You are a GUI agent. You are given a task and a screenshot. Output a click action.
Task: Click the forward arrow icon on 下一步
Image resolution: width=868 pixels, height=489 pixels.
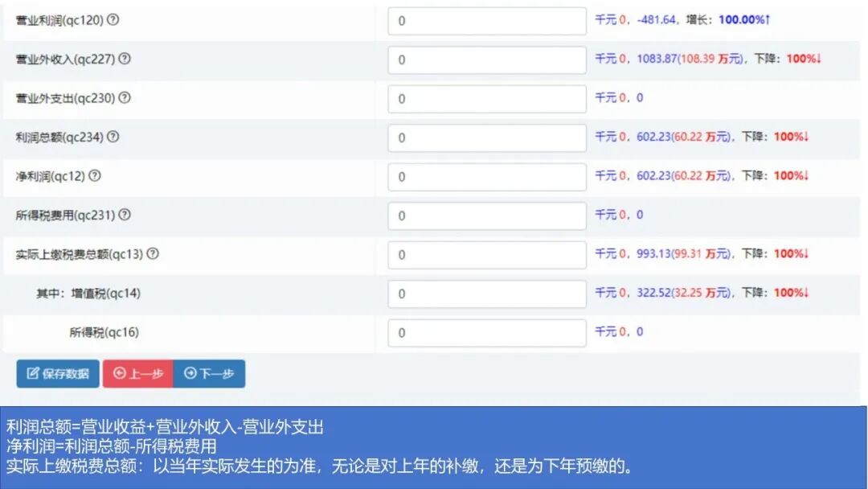pyautogui.click(x=190, y=372)
